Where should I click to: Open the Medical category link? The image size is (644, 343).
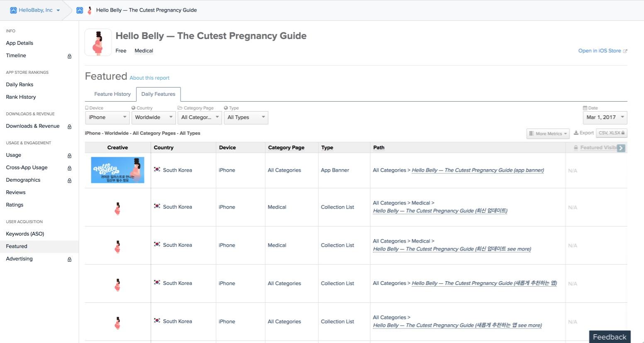[144, 51]
